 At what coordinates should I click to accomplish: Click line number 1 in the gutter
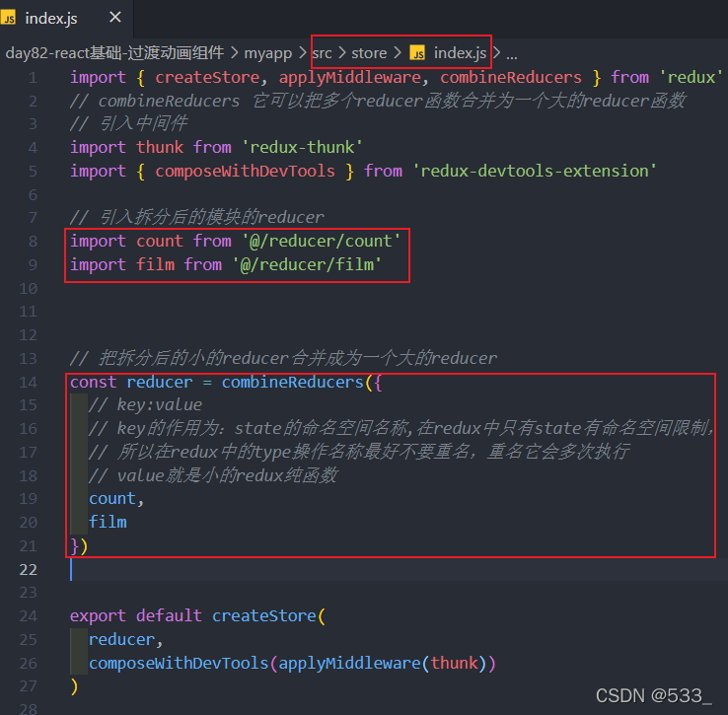(33, 78)
